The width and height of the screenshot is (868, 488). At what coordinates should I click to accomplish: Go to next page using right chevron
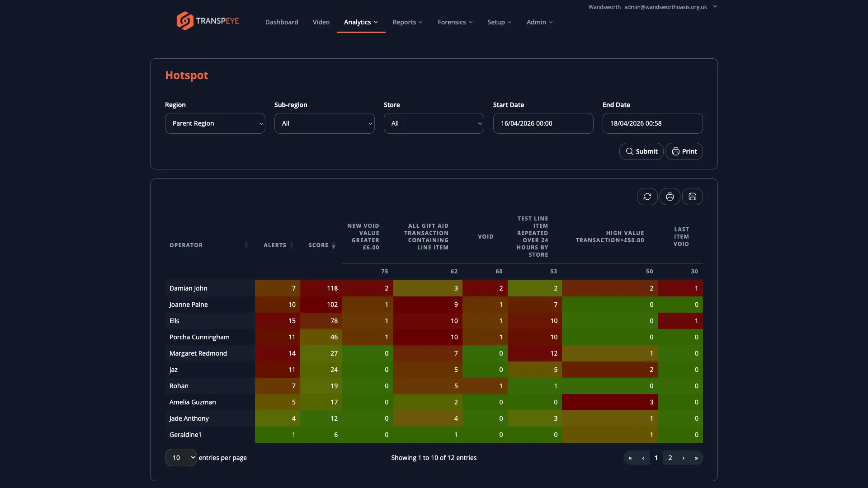point(683,458)
